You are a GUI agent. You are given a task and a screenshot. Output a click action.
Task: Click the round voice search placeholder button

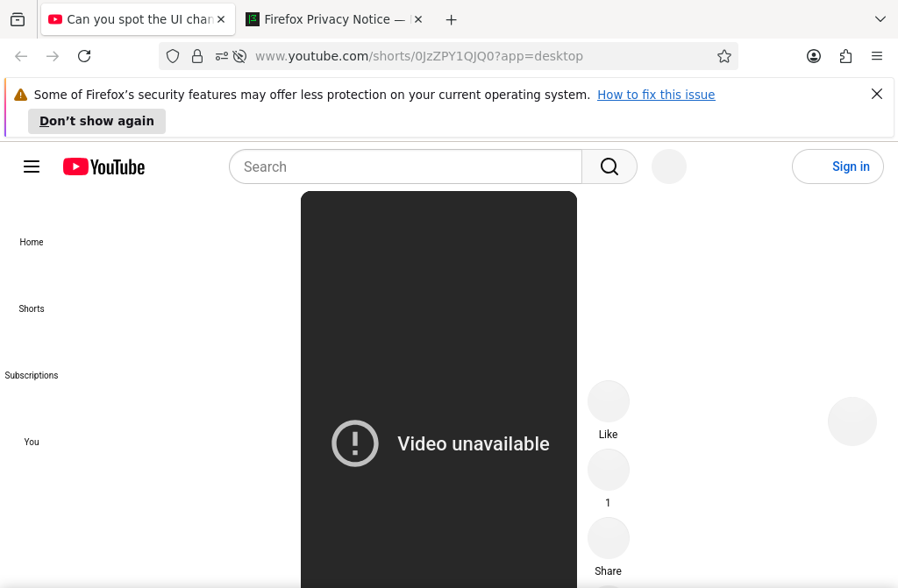pos(669,166)
